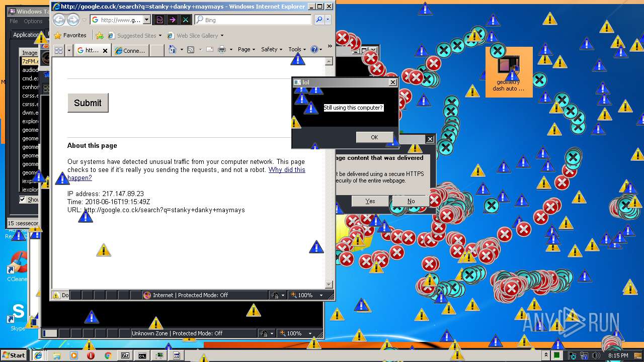The width and height of the screenshot is (644, 362).
Task: Open the Page menu
Action: (246, 49)
